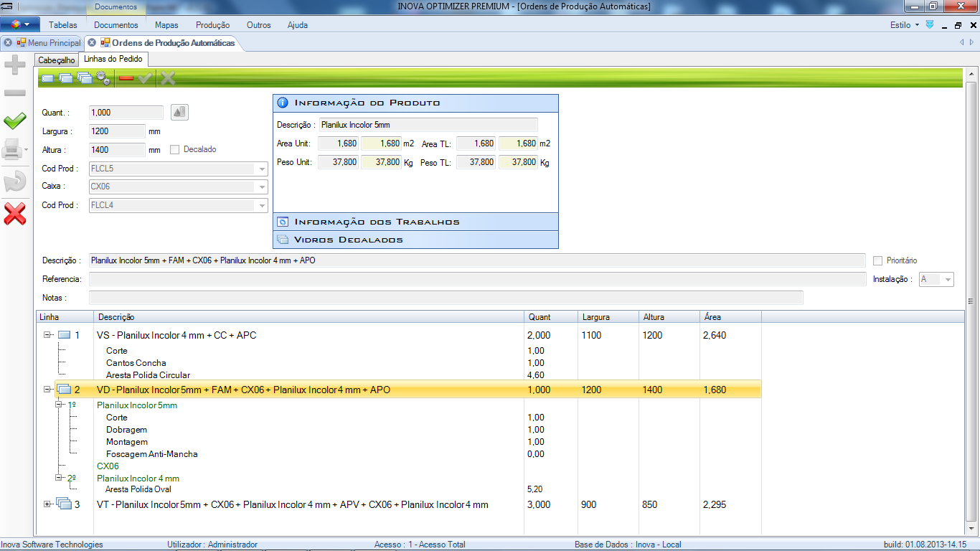Click the triple-glass icon of line 3
This screenshot has width=980, height=551.
pos(65,504)
